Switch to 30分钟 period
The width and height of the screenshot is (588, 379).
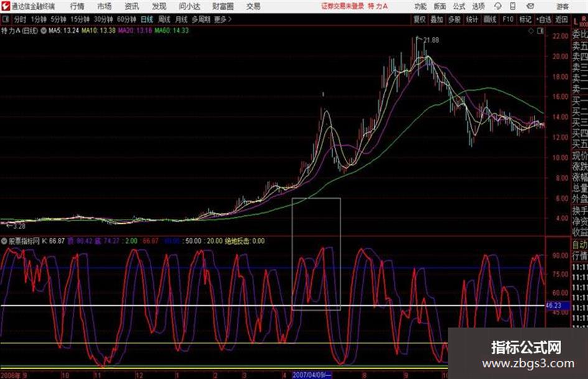[103, 19]
